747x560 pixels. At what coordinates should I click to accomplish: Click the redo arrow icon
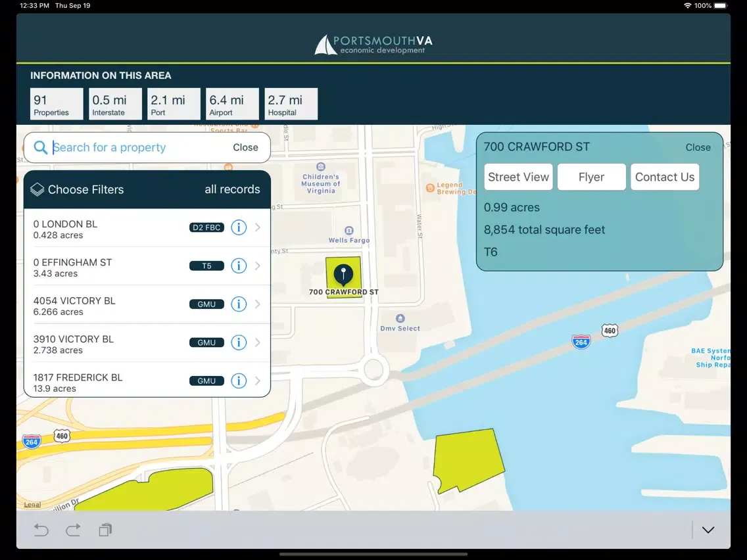pos(73,530)
